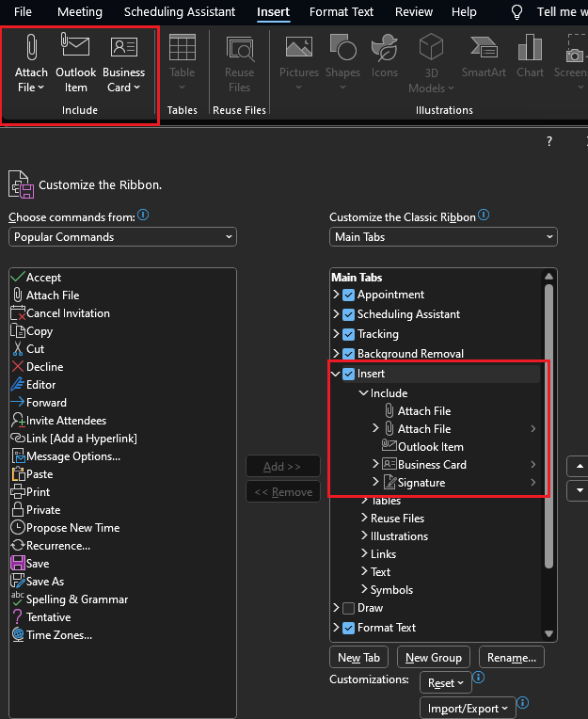Expand the Illustrations group node

(x=364, y=535)
